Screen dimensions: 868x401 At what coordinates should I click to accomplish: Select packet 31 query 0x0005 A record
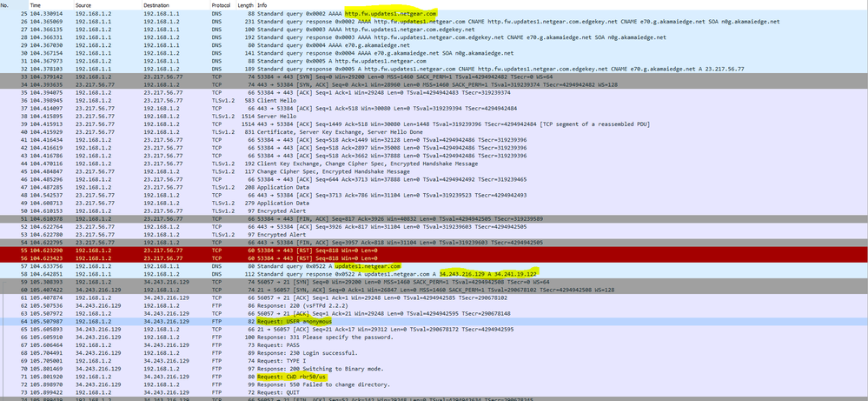click(434, 61)
